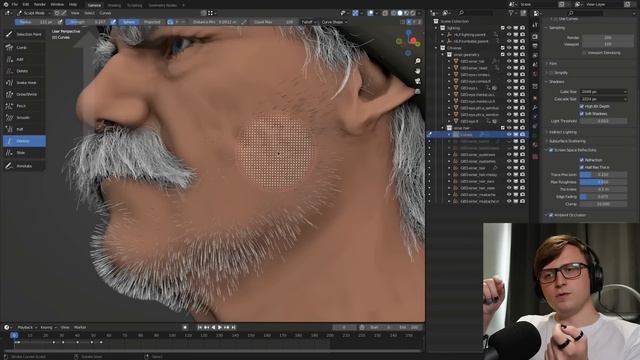
Task: Toggle Viewport Denoising checkbox
Action: click(584, 53)
